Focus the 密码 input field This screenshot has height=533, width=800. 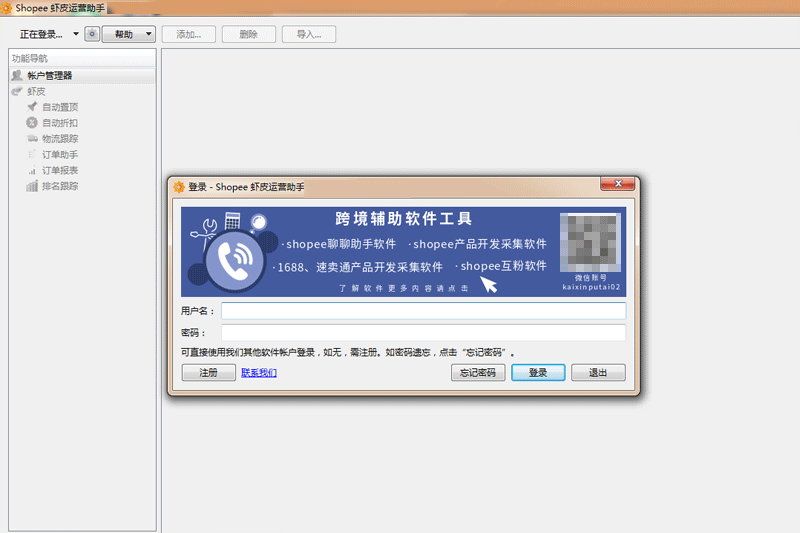[423, 333]
